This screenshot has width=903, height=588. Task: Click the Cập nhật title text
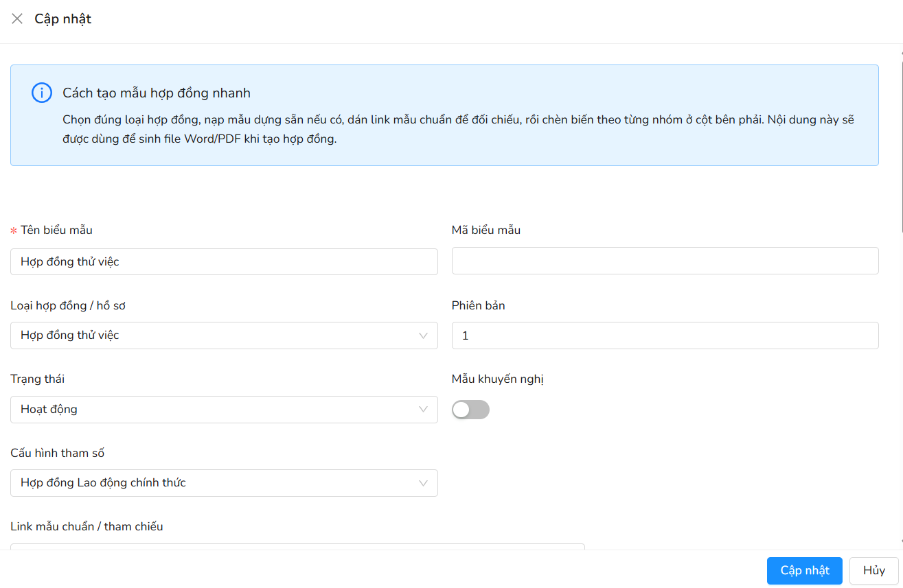click(63, 19)
